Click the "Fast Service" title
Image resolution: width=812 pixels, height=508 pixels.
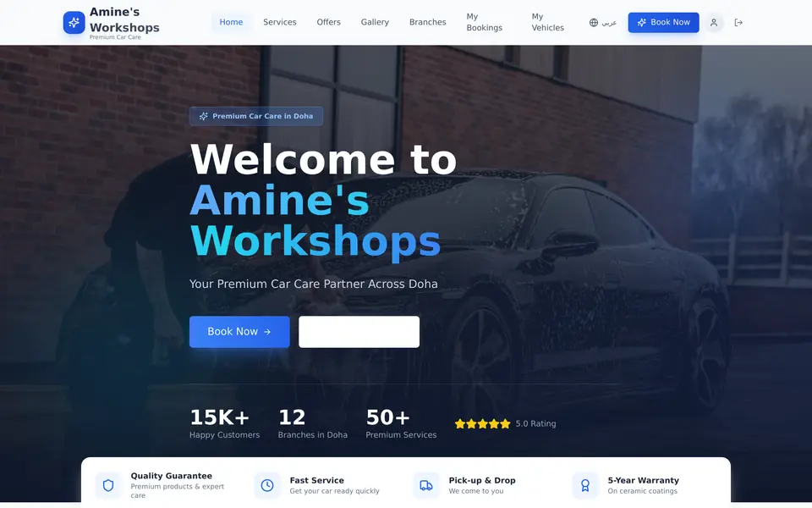[317, 481]
